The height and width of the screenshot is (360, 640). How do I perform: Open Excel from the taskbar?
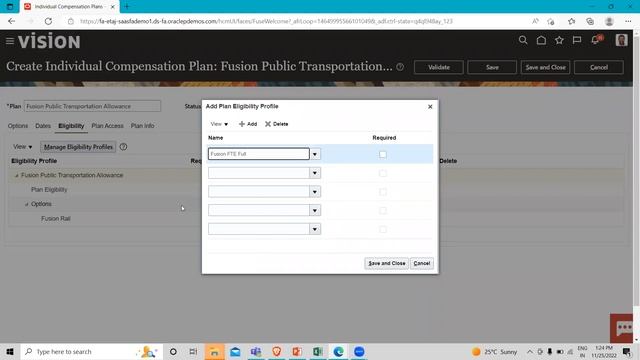[318, 351]
